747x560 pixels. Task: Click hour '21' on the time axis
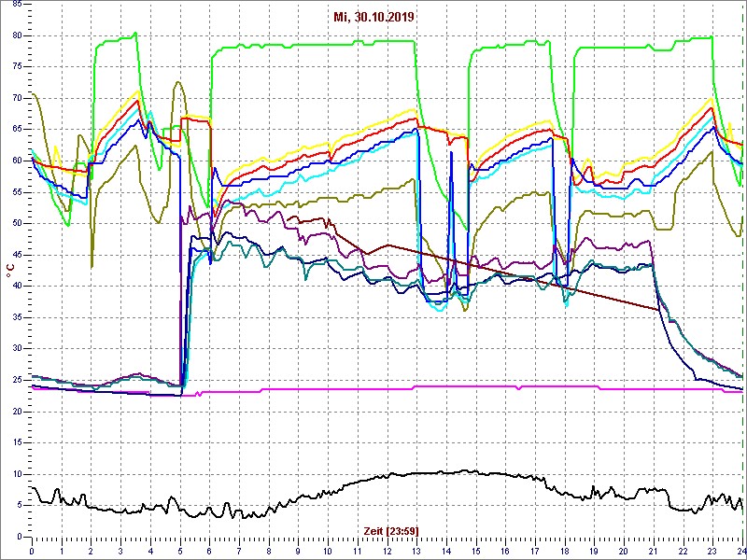(x=652, y=549)
